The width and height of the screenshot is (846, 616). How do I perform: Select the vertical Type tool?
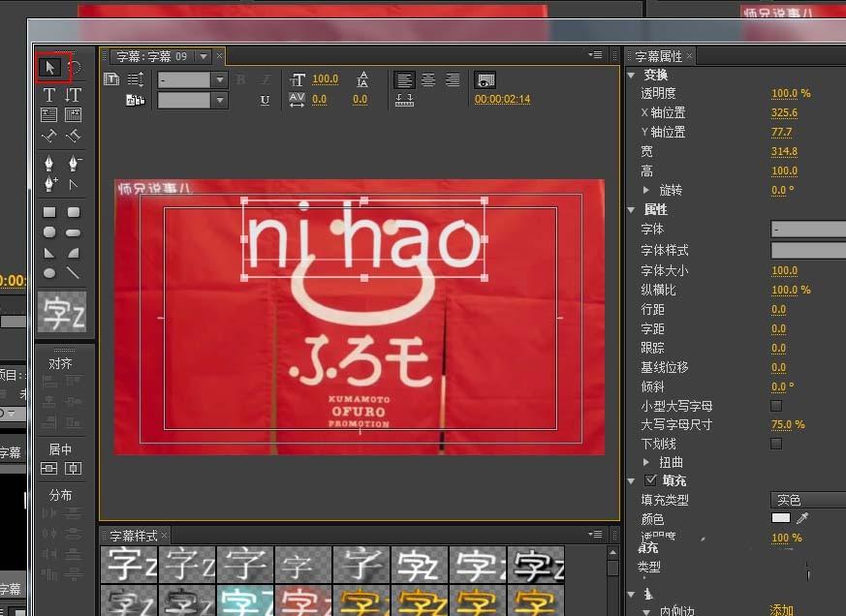(72, 93)
